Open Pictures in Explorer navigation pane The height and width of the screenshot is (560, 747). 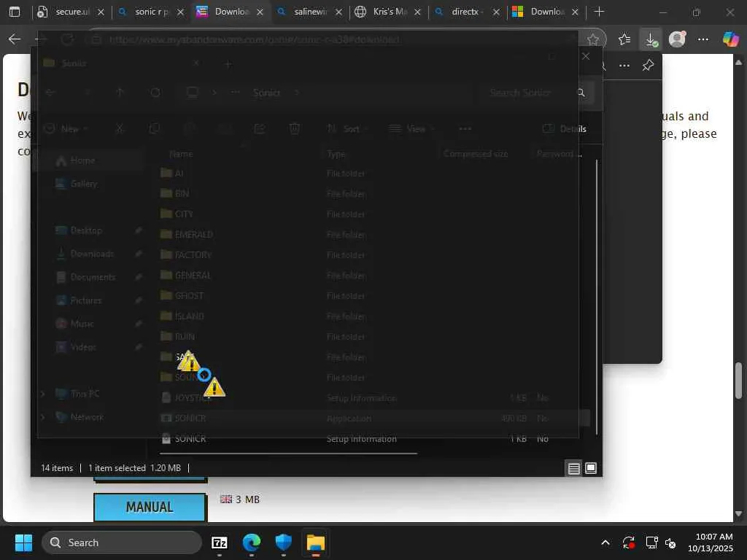[86, 300]
